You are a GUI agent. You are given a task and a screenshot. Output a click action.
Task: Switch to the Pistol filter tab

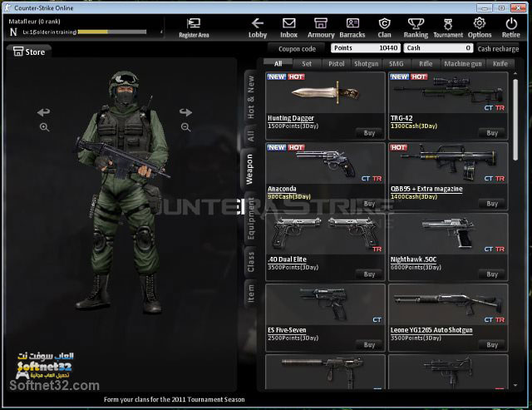336,64
